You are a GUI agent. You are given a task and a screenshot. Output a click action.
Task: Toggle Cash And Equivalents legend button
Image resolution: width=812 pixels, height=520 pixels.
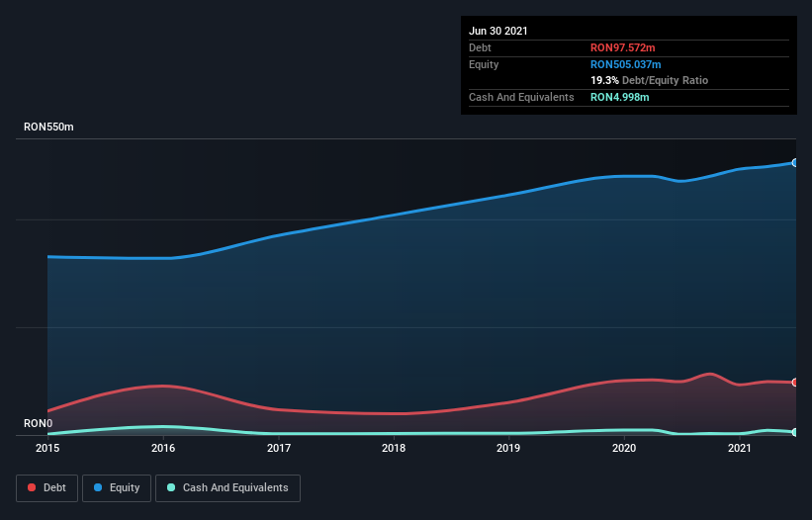[x=227, y=488]
